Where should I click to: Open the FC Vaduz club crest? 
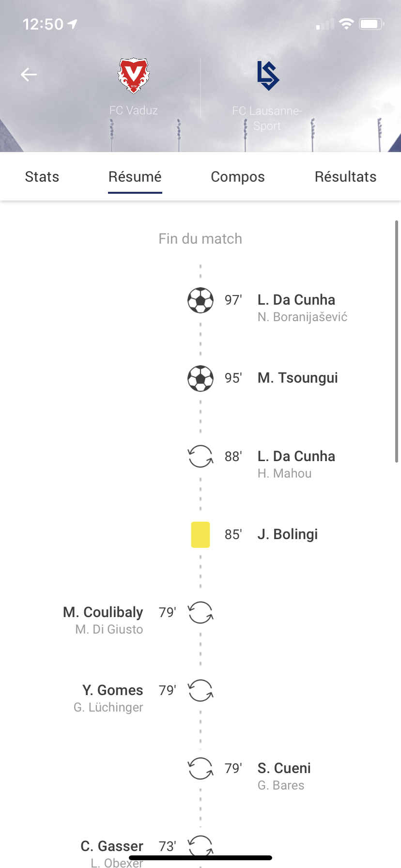[x=134, y=76]
